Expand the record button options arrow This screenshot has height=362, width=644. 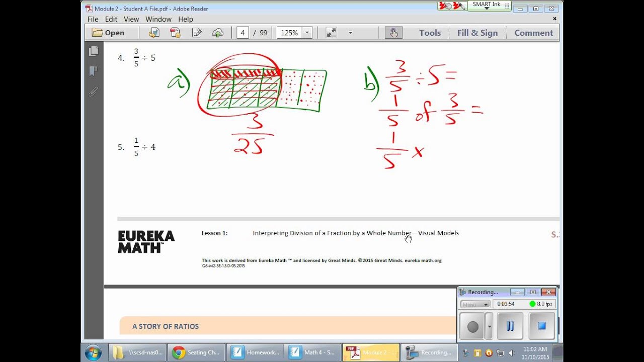[490, 326]
